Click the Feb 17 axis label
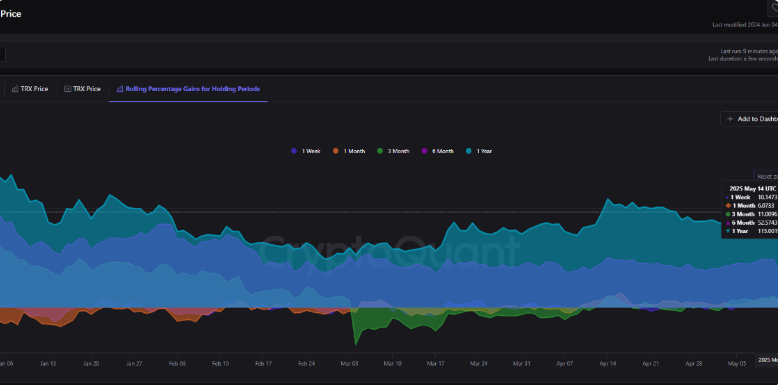 (x=263, y=364)
